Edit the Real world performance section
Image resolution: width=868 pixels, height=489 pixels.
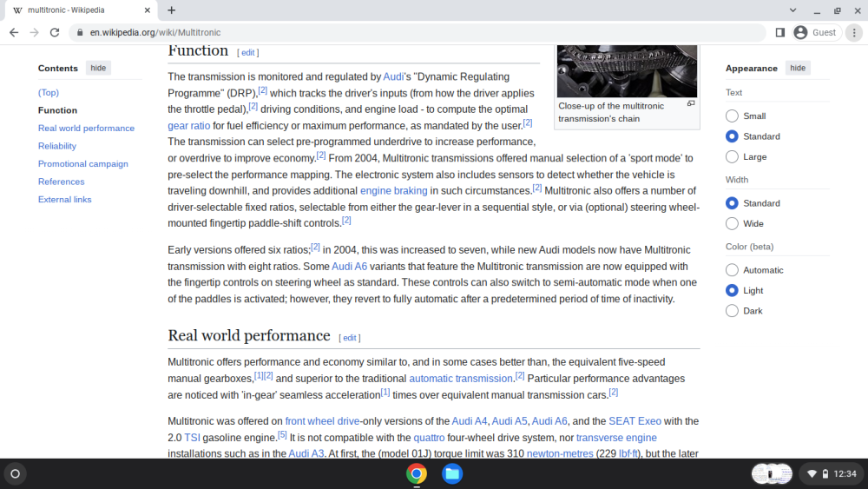[x=349, y=338]
